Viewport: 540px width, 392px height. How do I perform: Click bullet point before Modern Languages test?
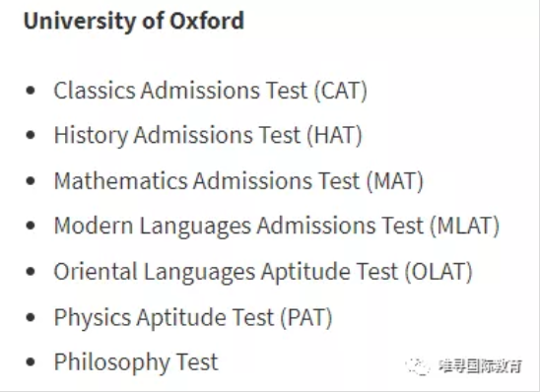click(31, 226)
